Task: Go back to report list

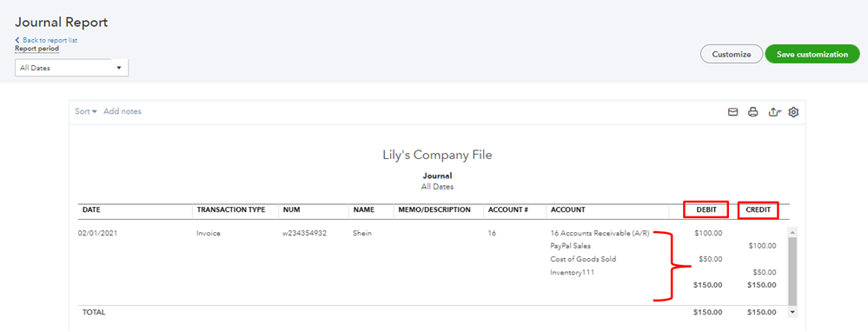Action: click(x=46, y=40)
